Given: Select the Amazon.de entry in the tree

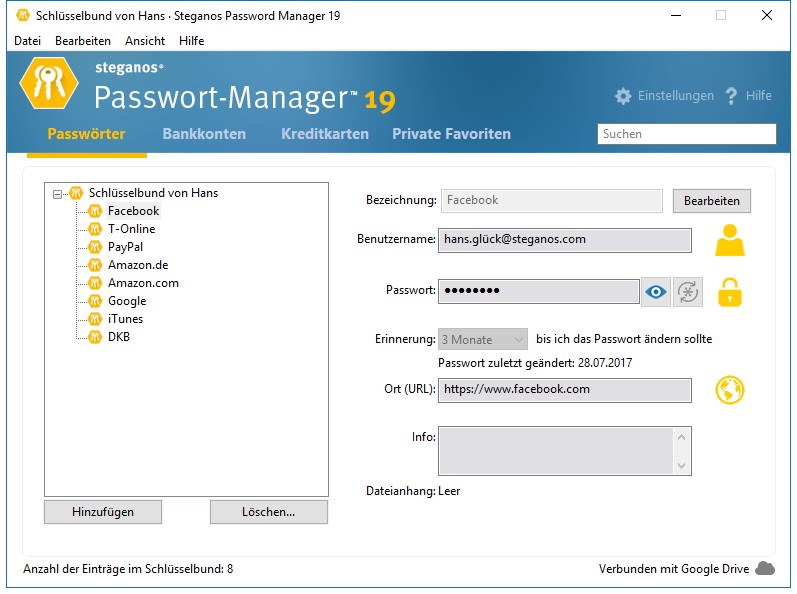Looking at the screenshot, I should coord(138,265).
